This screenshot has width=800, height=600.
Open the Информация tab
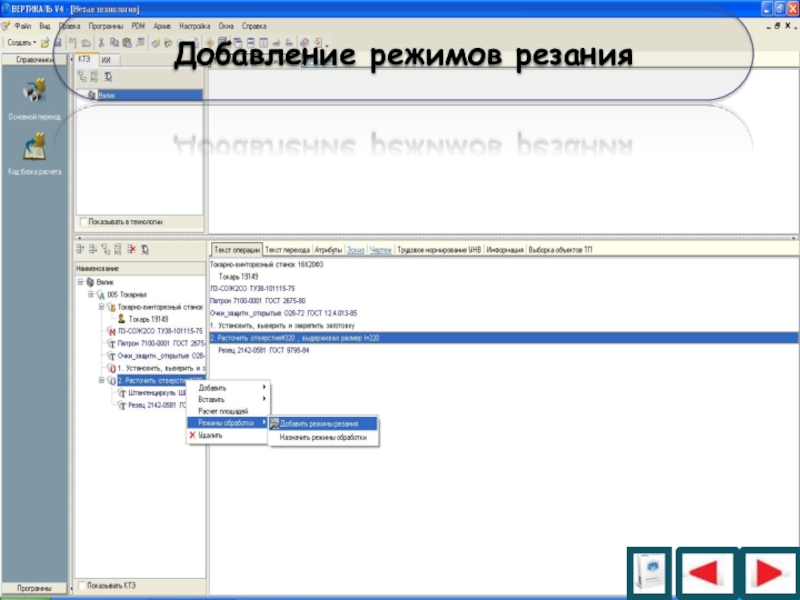(x=504, y=249)
